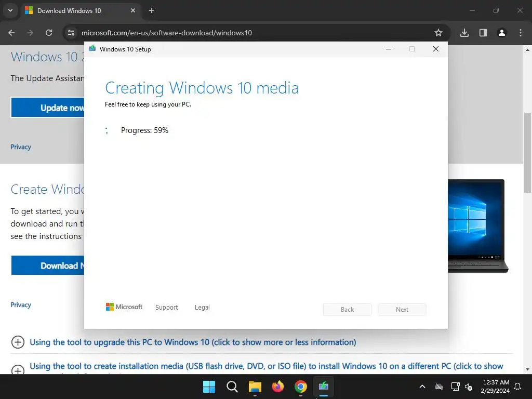Image resolution: width=532 pixels, height=399 pixels.
Task: Click Windows 10 Setup taskbar icon
Action: coord(324,387)
